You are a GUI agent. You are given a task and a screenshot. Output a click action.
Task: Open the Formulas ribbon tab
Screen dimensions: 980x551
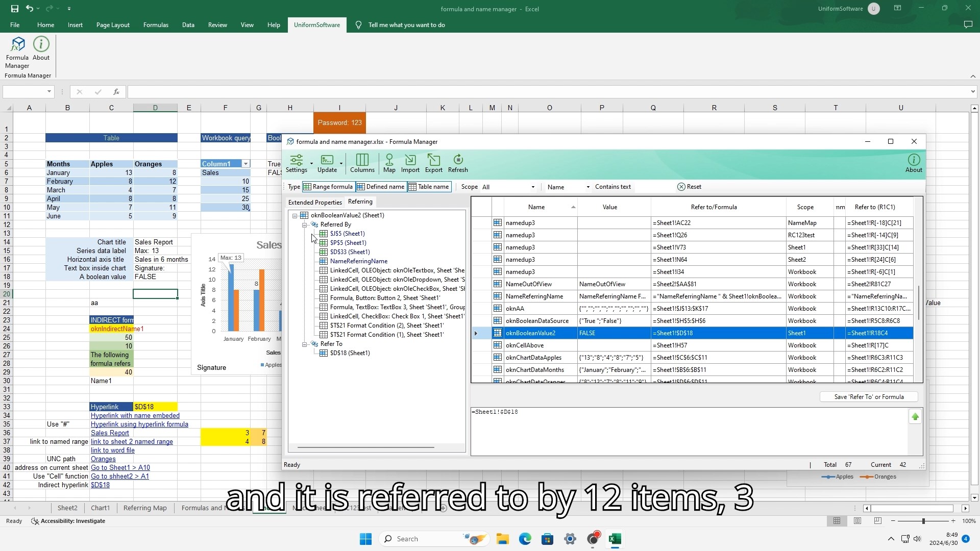(156, 24)
